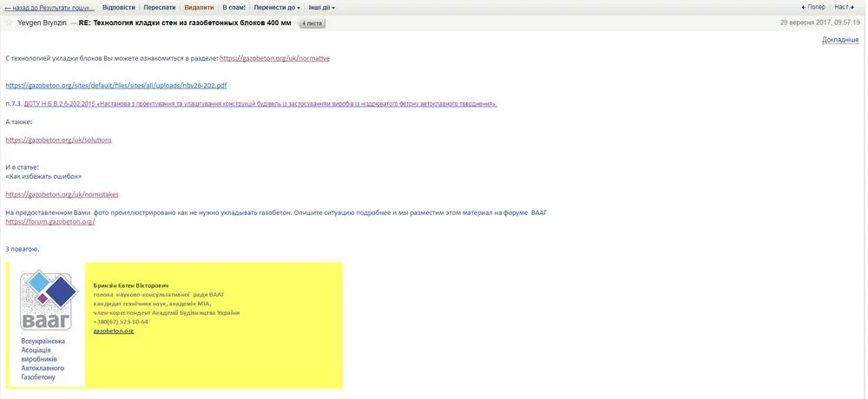Show details via Докладніше link
This screenshot has height=399, width=868.
[x=840, y=40]
